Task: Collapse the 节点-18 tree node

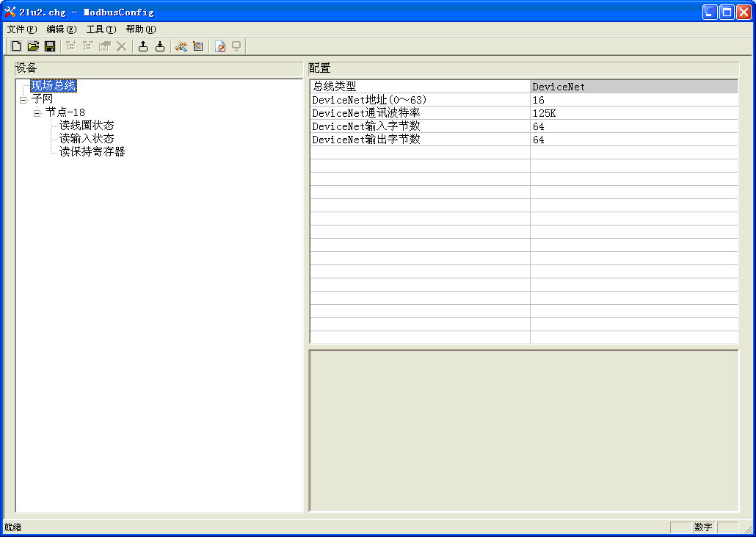Action: pos(37,112)
